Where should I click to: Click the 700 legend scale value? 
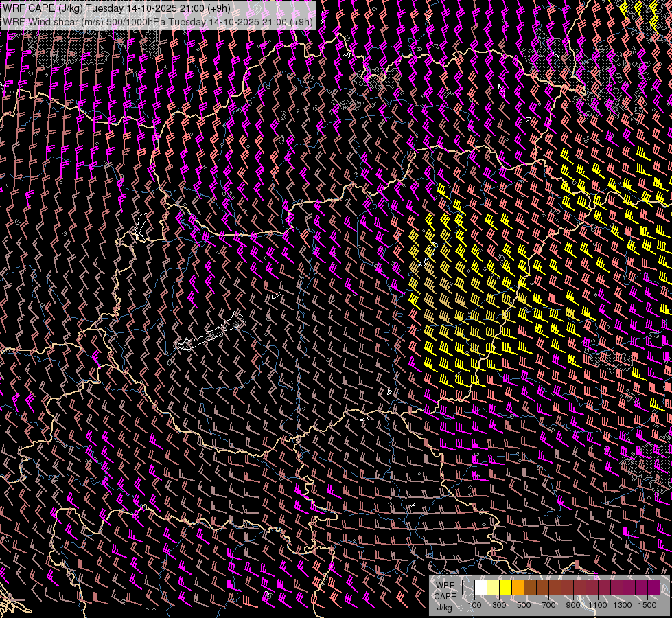click(x=548, y=604)
